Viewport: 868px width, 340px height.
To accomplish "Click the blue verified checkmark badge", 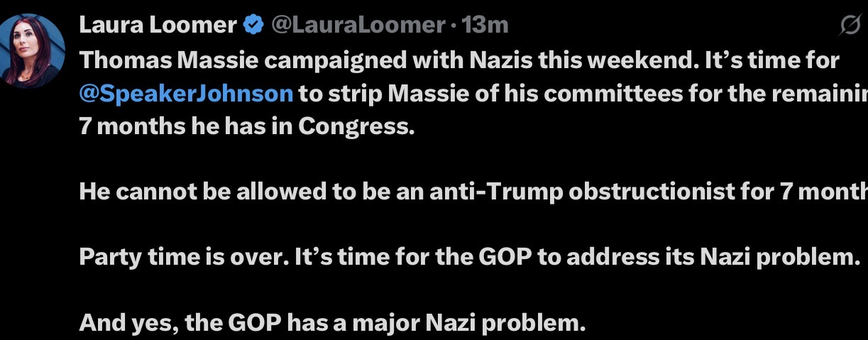I will 253,26.
